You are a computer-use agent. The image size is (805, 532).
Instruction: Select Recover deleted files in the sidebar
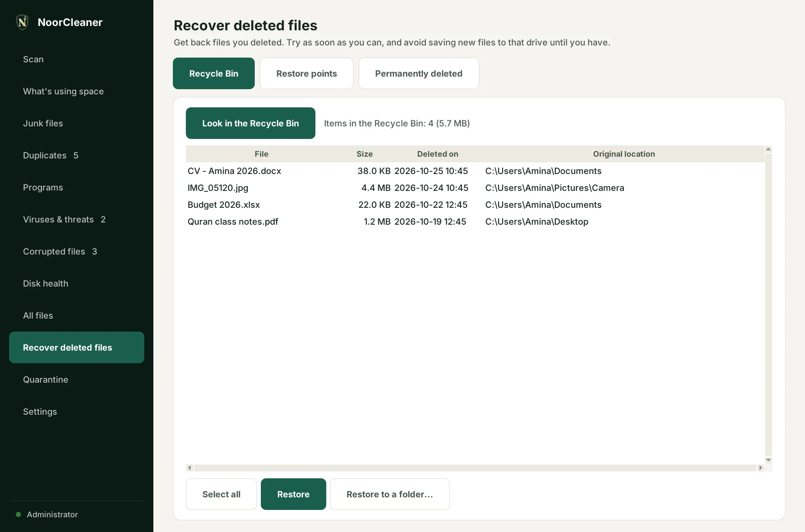(x=77, y=348)
